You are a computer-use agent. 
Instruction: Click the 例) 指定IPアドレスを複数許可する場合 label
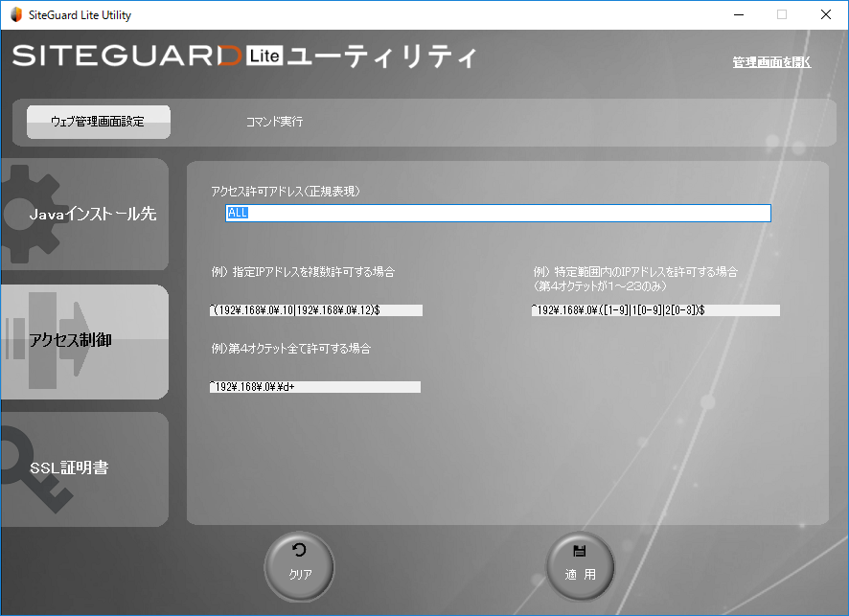point(303,272)
